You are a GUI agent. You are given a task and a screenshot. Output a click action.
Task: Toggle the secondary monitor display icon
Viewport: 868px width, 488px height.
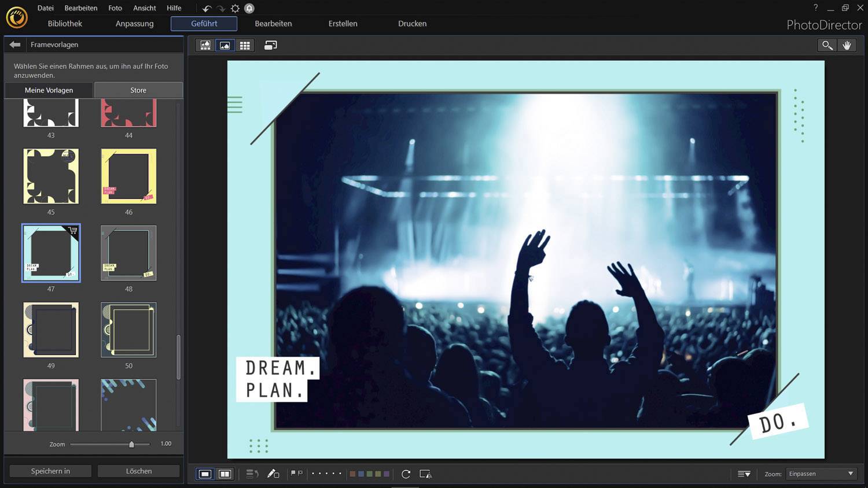pyautogui.click(x=270, y=45)
